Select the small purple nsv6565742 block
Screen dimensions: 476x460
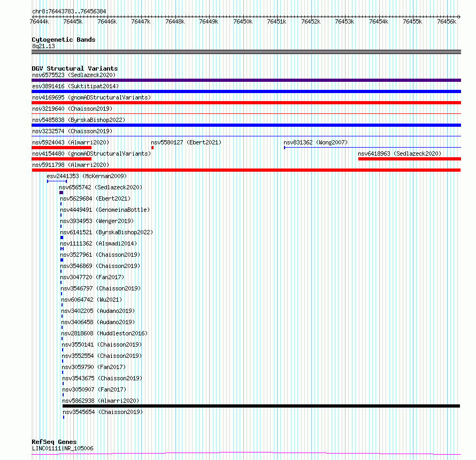(62, 193)
